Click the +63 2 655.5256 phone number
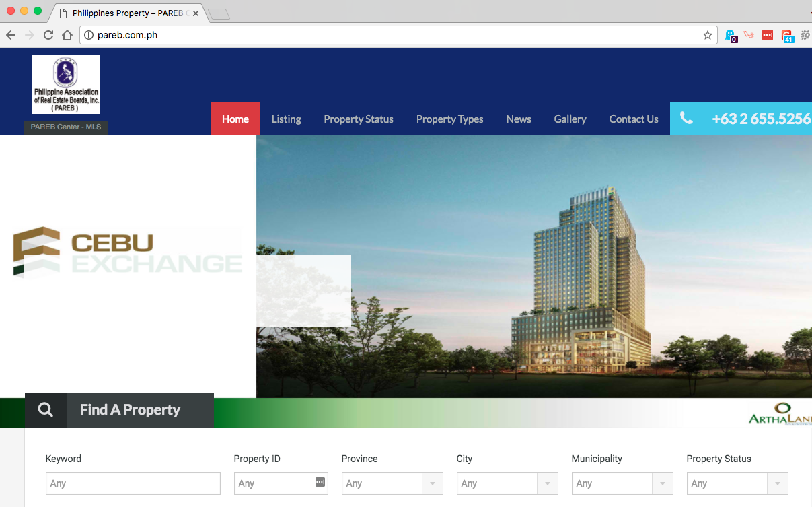Viewport: 812px width, 507px height. (762, 119)
